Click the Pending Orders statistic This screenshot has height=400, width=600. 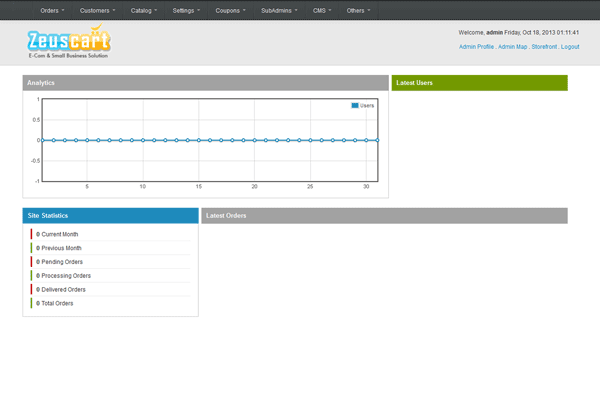(x=62, y=262)
